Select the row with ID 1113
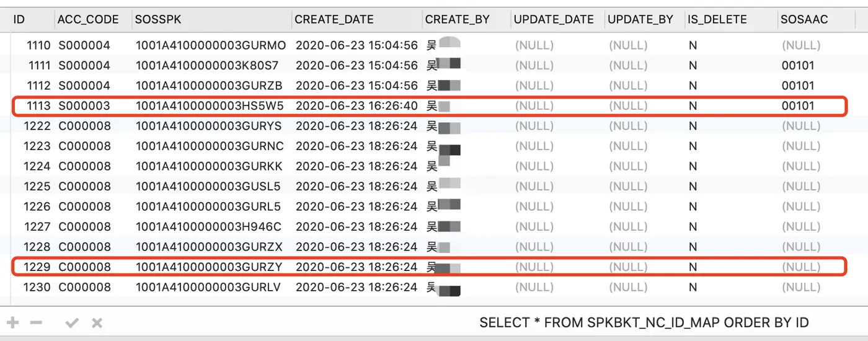This screenshot has height=341, width=868. pos(430,106)
